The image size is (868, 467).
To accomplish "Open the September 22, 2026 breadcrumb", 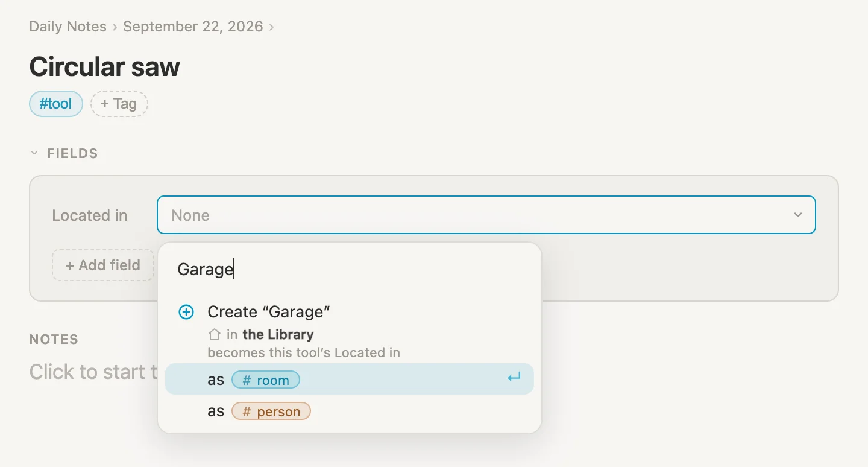I will pos(193,27).
